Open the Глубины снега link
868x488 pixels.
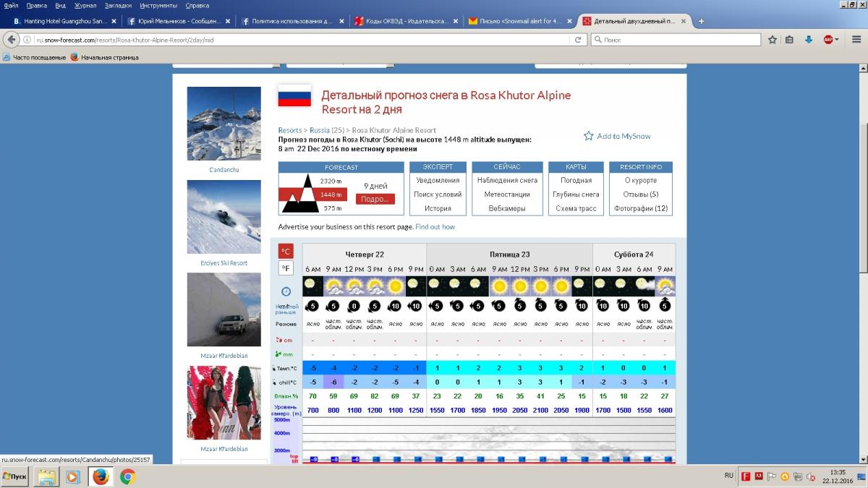click(576, 194)
